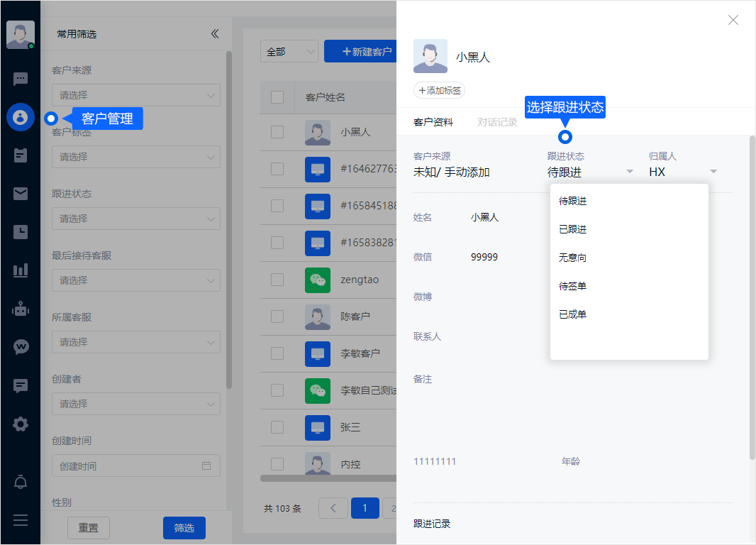The height and width of the screenshot is (545, 756).
Task: Choose 已跟进 from status list
Action: tap(573, 229)
